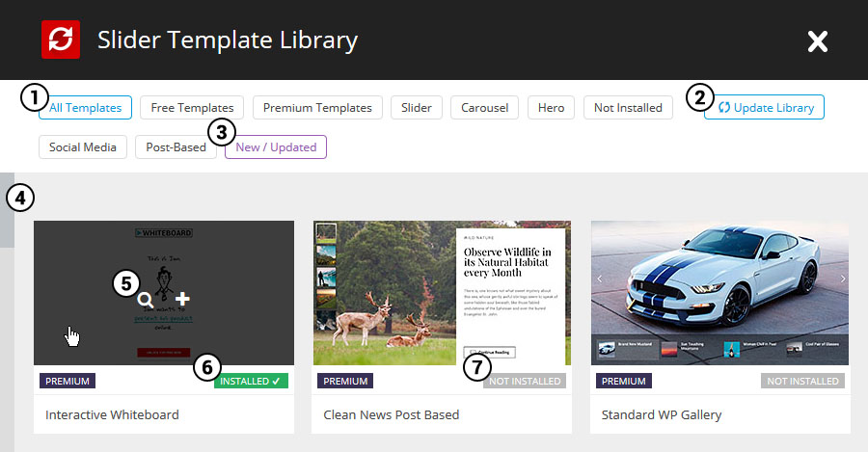This screenshot has width=868, height=452.
Task: Click the Standard WP Gallery title
Action: [x=662, y=415]
